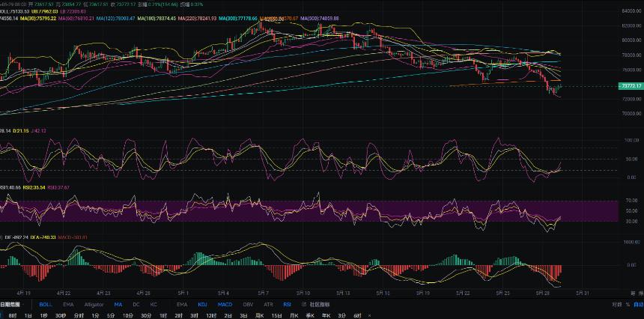Switch to the 1日 timeframe
644x319 pixels.
tap(28, 315)
